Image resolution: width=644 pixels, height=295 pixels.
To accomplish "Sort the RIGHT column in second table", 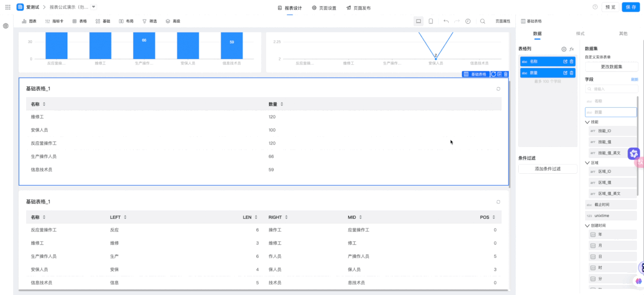I will pyautogui.click(x=287, y=217).
